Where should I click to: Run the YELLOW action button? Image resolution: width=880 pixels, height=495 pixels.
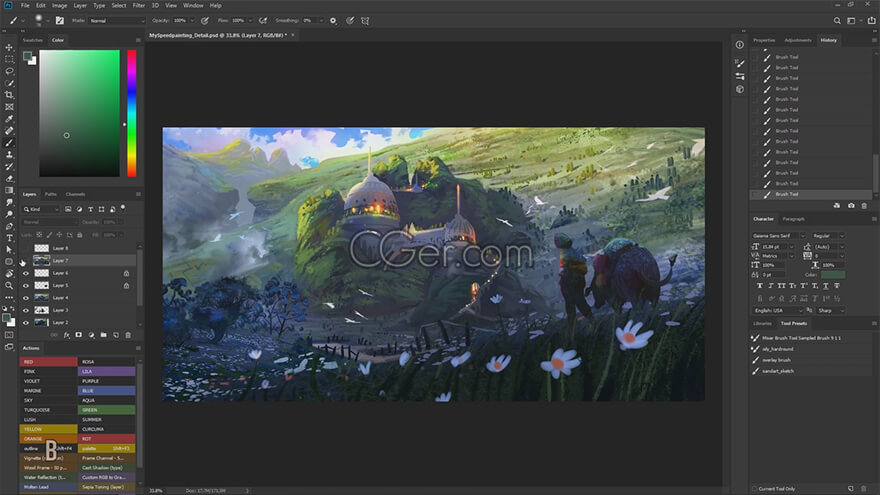pyautogui.click(x=48, y=429)
